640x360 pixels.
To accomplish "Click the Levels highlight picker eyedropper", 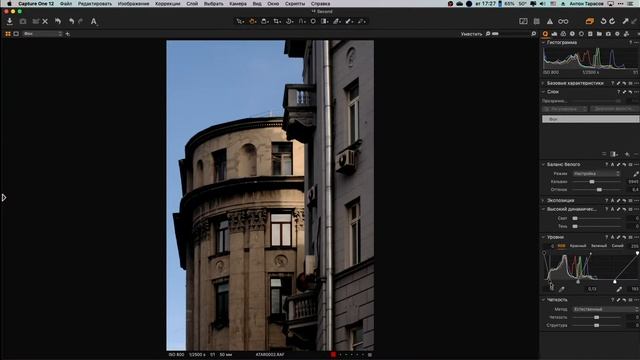I will (619, 289).
